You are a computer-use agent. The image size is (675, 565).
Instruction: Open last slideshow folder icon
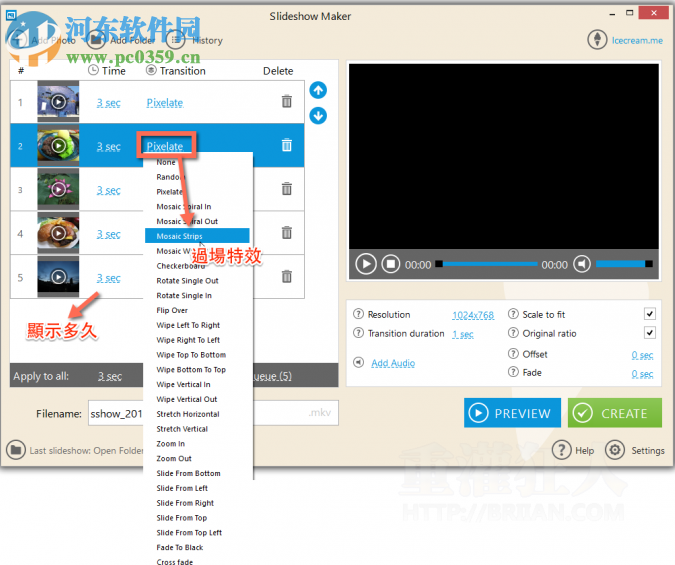(16, 450)
